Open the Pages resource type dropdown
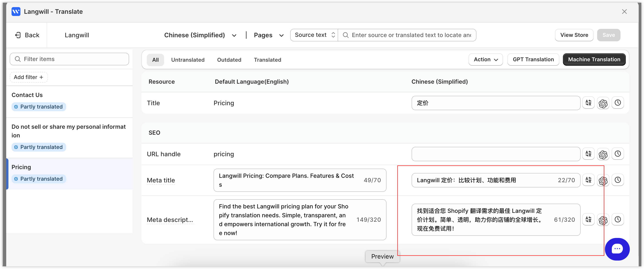This screenshot has width=644, height=269. pos(268,35)
